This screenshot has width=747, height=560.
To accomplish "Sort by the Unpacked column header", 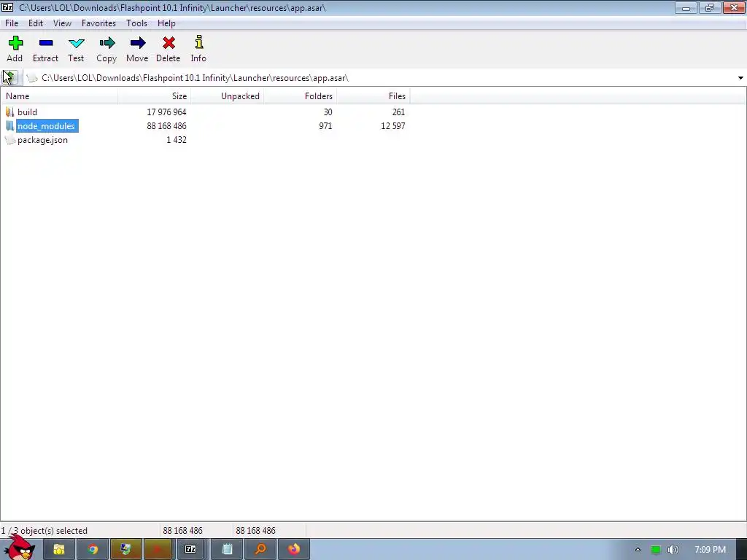I will [228, 96].
